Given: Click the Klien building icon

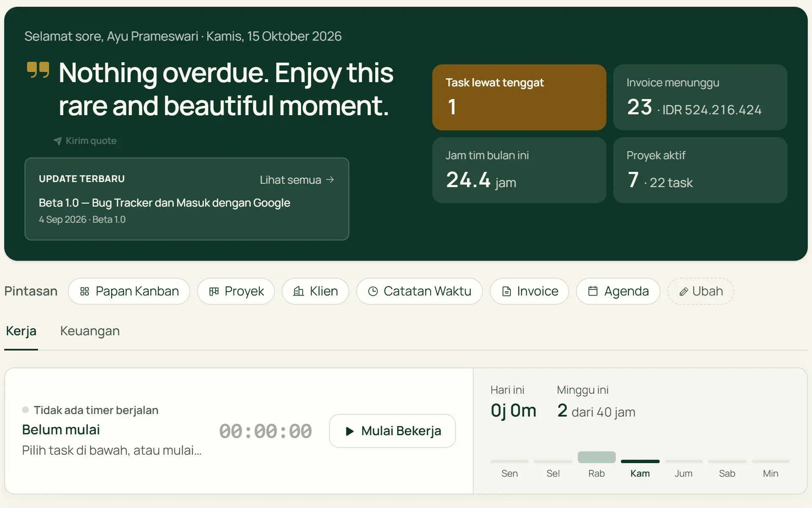Looking at the screenshot, I should click(x=299, y=291).
